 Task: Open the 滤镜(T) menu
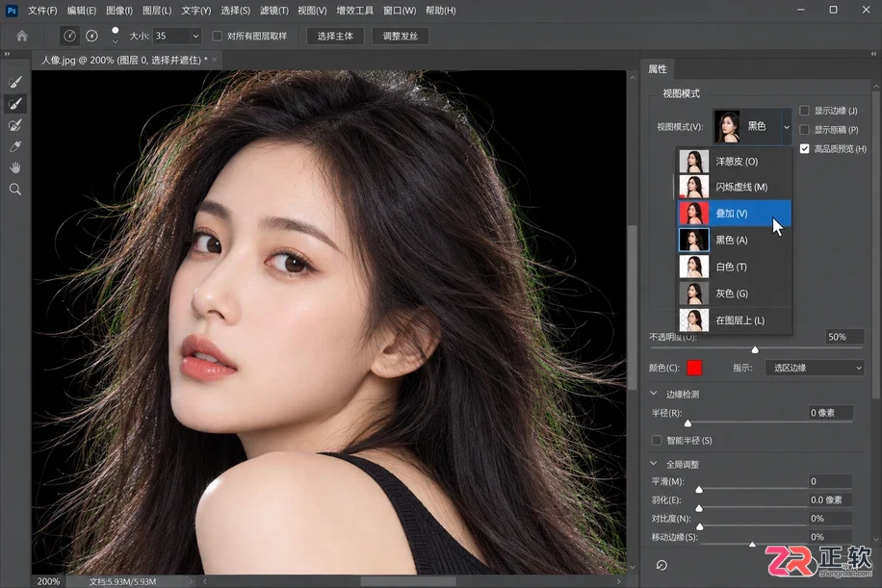(273, 11)
